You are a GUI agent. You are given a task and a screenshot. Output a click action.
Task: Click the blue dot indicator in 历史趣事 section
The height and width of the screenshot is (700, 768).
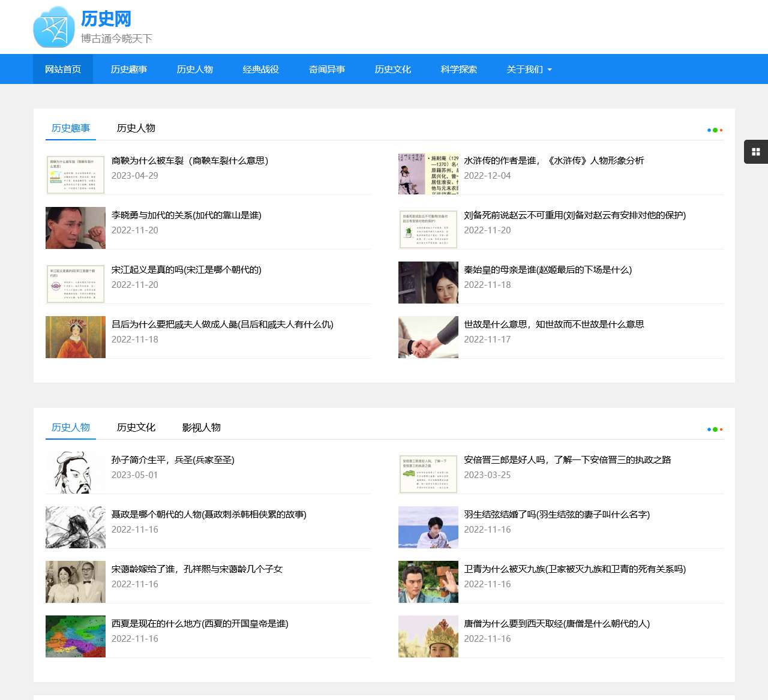[x=710, y=130]
